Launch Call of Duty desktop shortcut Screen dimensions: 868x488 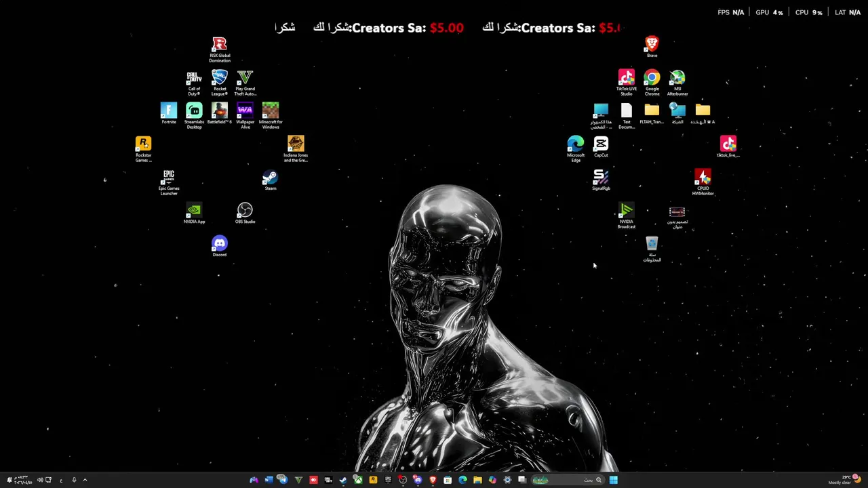(194, 83)
